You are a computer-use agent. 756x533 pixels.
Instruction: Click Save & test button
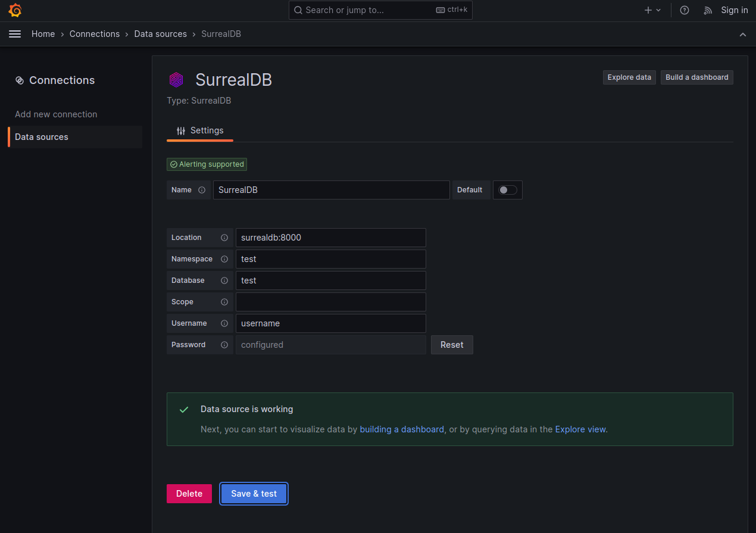coord(254,494)
